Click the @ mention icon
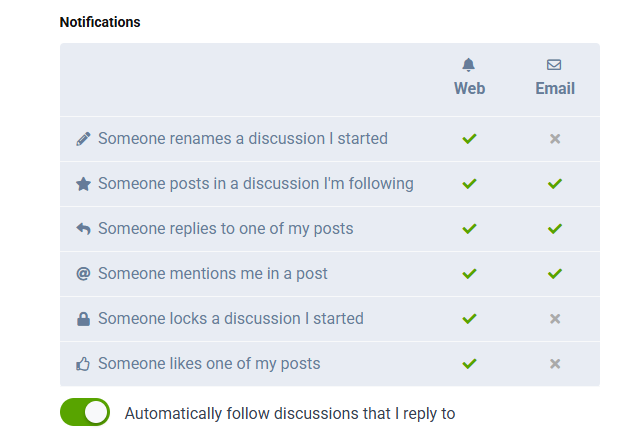Image resolution: width=632 pixels, height=443 pixels. point(83,274)
